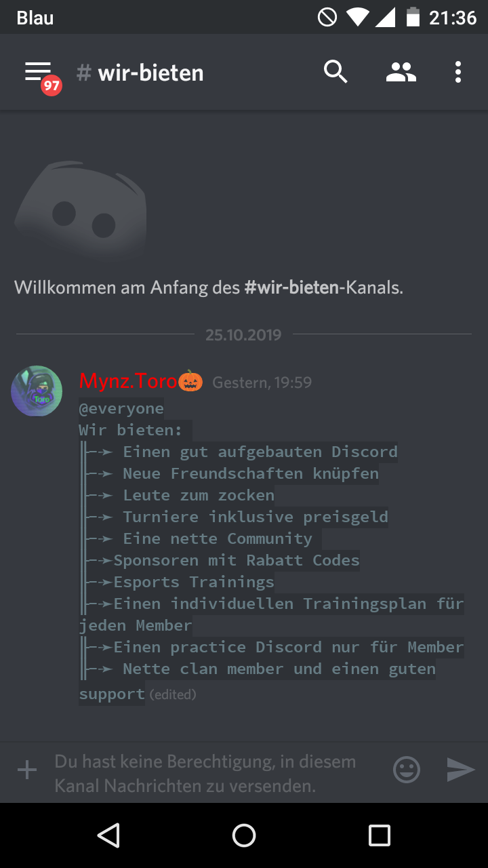Tap the plus attachment icon

(27, 770)
